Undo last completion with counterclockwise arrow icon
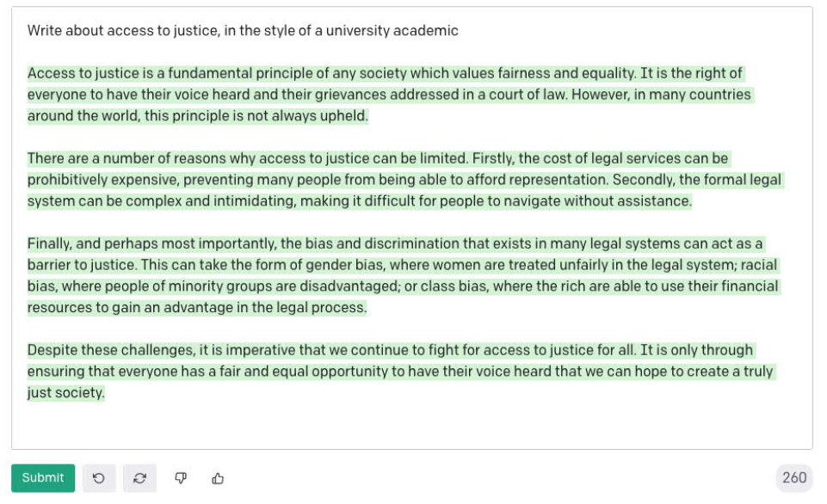This screenshot has width=827, height=504. click(99, 478)
